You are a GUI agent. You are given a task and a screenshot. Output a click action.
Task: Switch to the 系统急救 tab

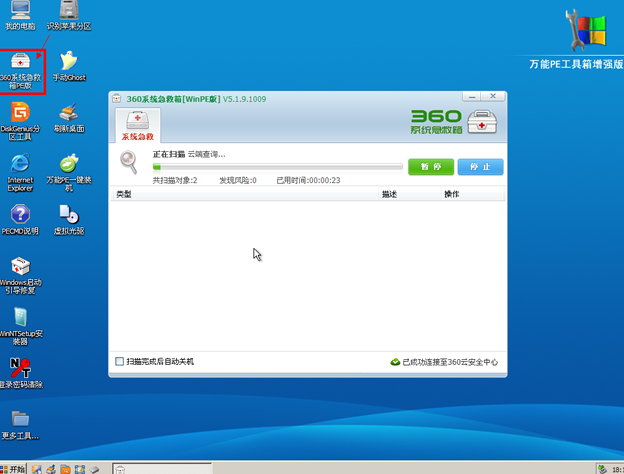(138, 125)
